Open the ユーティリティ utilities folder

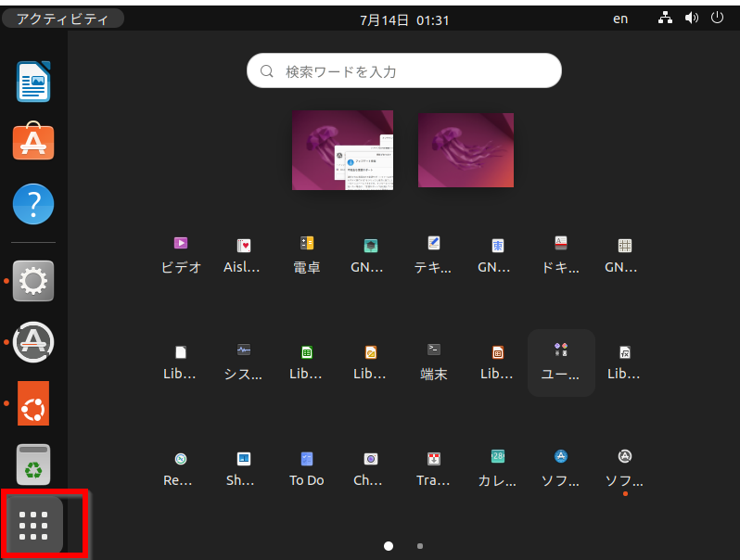[560, 360]
